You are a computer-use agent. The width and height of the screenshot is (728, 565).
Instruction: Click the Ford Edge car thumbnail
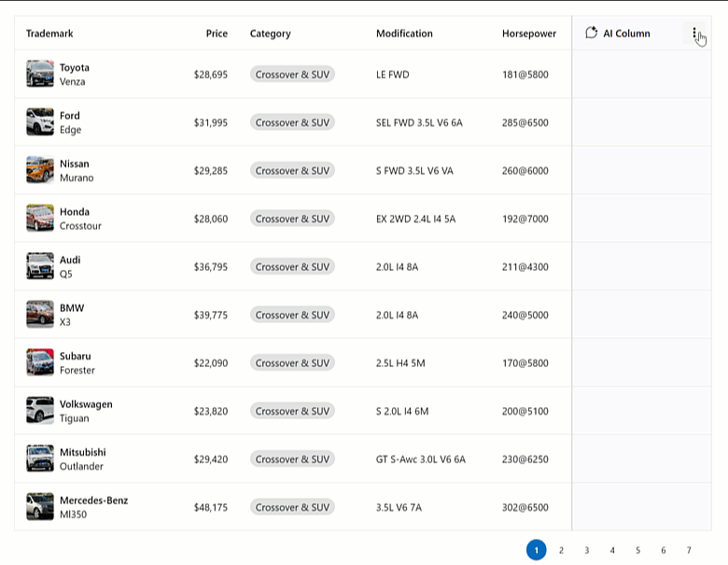[x=40, y=121]
